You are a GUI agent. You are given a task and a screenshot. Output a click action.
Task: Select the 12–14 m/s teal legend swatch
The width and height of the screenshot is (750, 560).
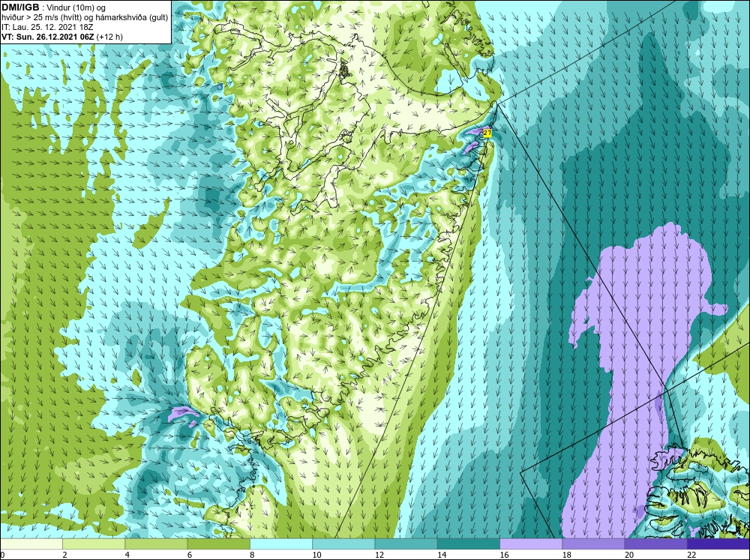click(406, 544)
